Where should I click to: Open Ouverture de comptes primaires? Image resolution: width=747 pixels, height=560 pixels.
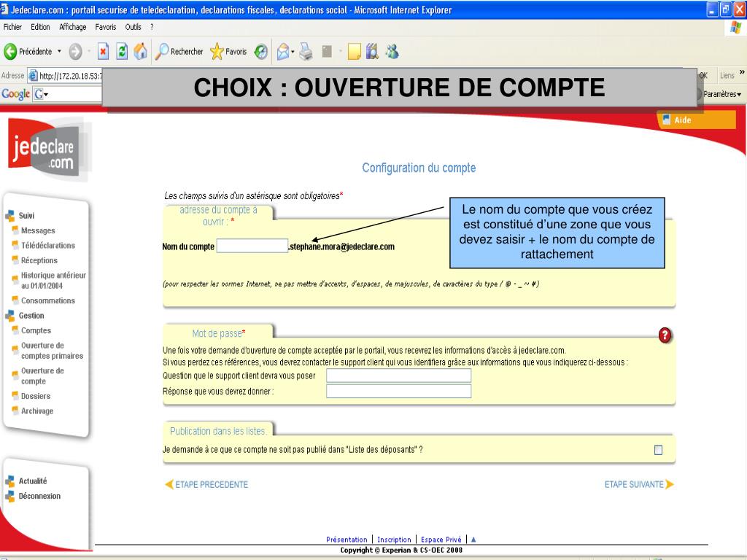coord(52,351)
